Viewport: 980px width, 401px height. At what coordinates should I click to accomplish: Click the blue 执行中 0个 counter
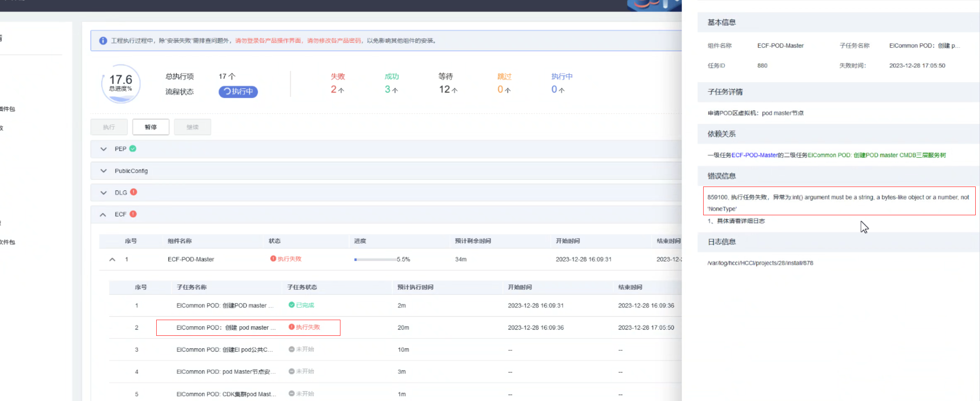click(x=561, y=83)
